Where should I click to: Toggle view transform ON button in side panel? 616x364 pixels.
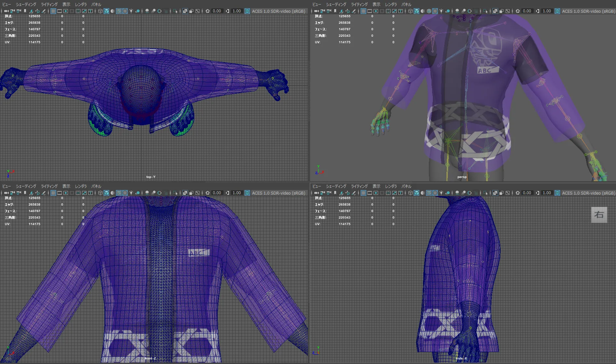(557, 193)
